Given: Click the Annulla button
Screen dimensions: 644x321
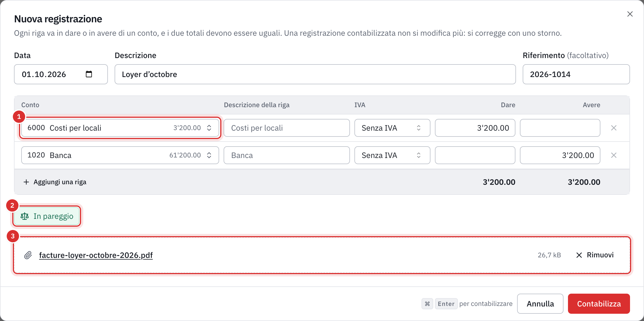Looking at the screenshot, I should pyautogui.click(x=540, y=304).
